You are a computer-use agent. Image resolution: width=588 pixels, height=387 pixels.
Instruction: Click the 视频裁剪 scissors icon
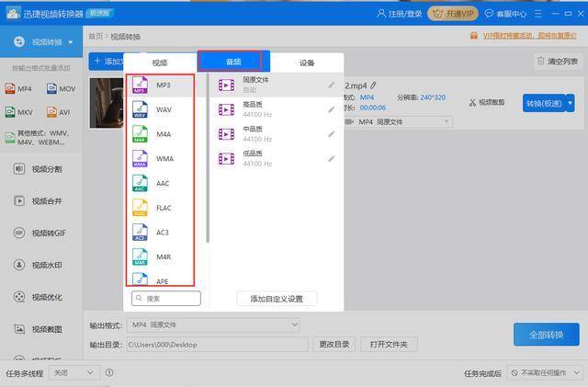[472, 102]
